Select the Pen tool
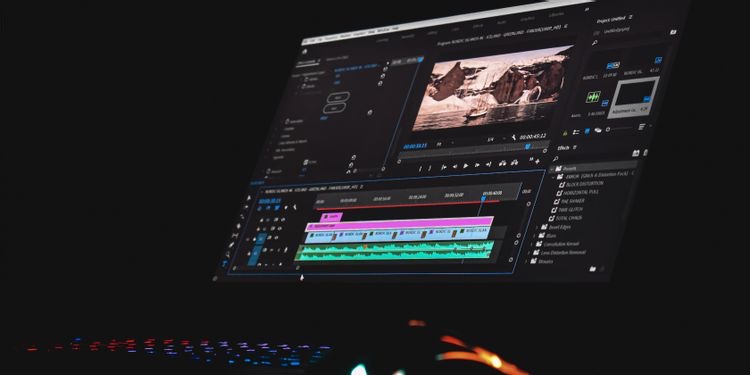This screenshot has width=750, height=375. tap(231, 244)
